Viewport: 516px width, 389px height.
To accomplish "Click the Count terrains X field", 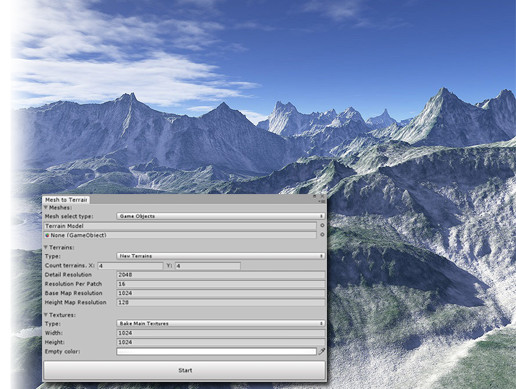I will click(130, 266).
